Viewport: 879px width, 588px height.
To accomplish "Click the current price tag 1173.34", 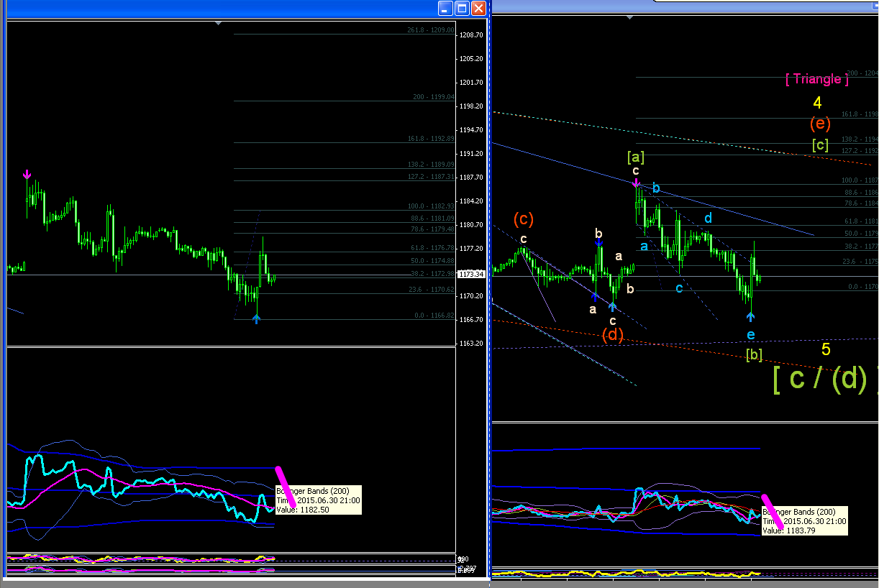I will [x=472, y=274].
